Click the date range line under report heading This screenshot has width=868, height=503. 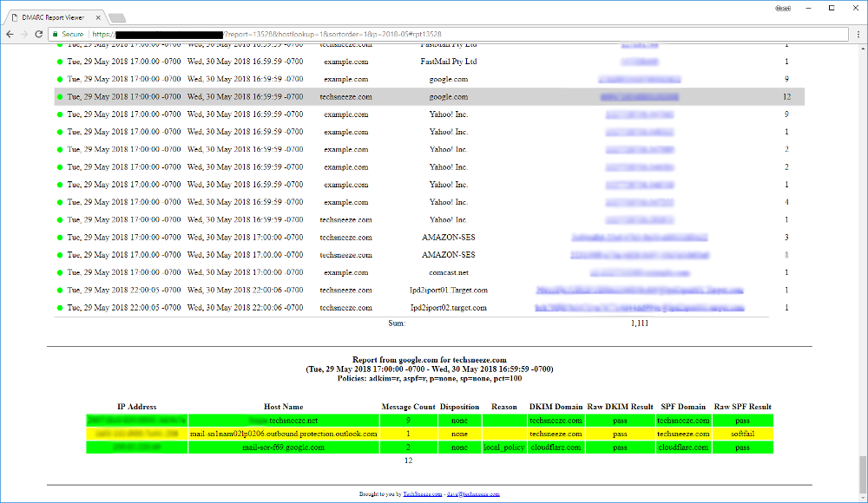(x=430, y=369)
